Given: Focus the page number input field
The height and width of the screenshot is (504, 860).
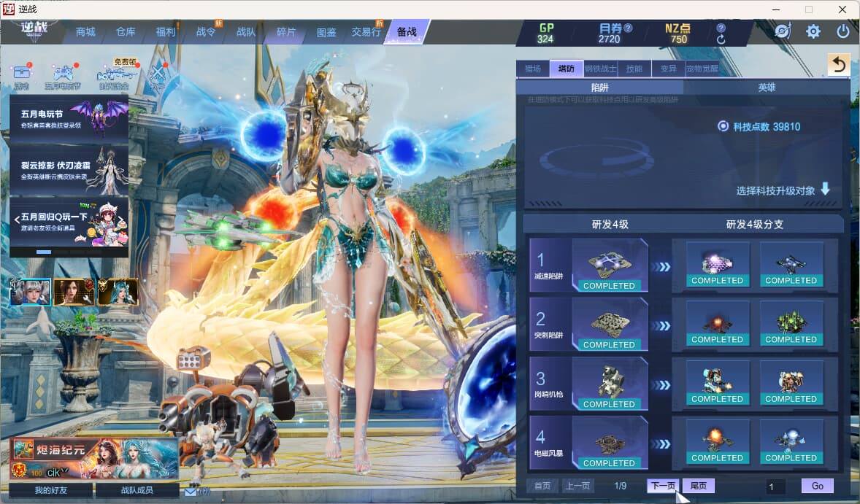Looking at the screenshot, I should [x=775, y=486].
